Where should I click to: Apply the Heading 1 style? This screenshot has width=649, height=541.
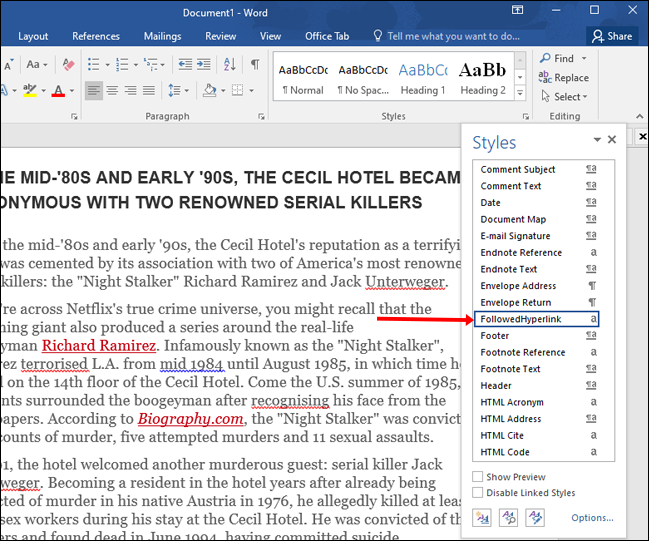423,77
